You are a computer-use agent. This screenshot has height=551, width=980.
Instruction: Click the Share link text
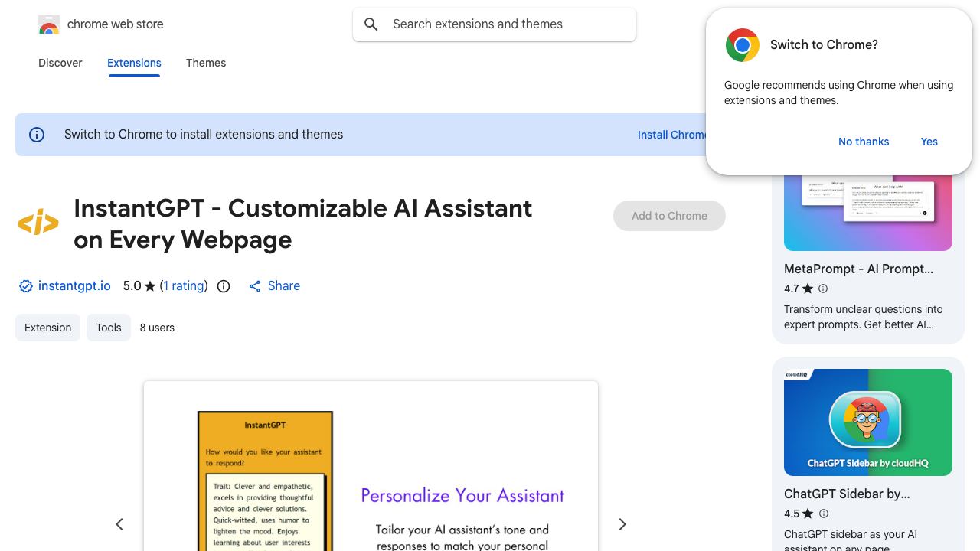pyautogui.click(x=284, y=286)
